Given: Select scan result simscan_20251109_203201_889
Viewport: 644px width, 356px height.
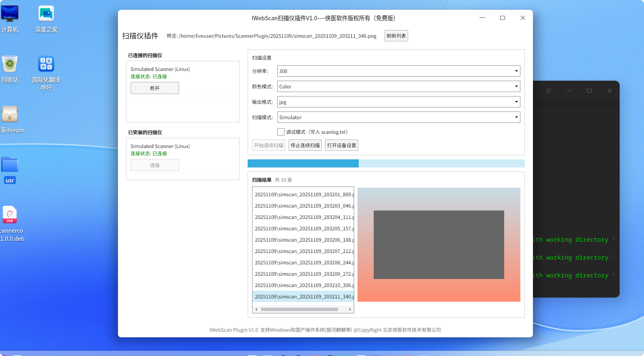Looking at the screenshot, I should pyautogui.click(x=303, y=195).
